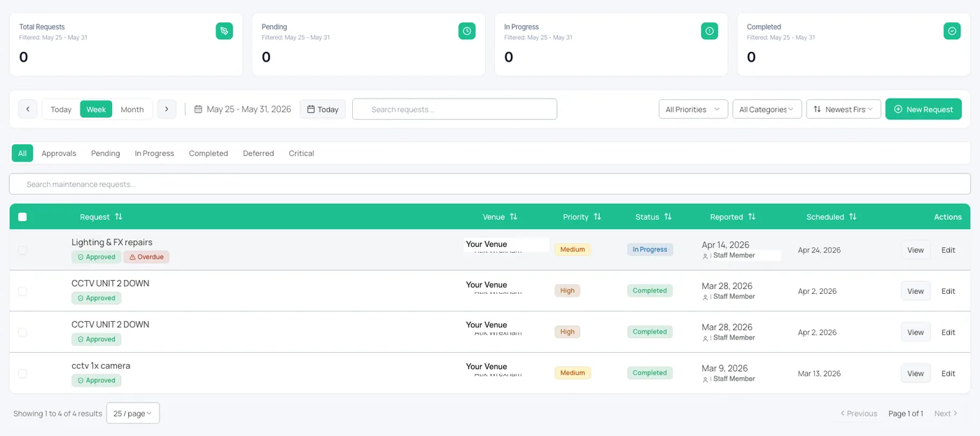View the Lighting & FX repairs request

pyautogui.click(x=916, y=250)
